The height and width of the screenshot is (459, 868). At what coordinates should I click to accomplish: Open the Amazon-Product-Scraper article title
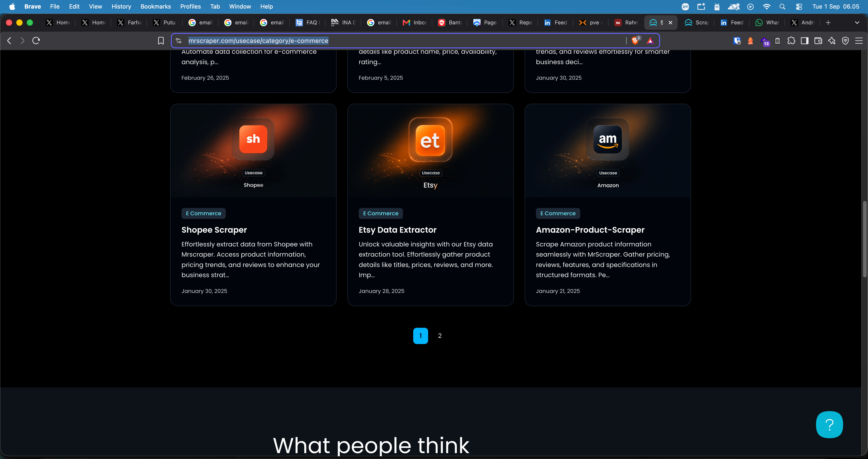(x=590, y=230)
